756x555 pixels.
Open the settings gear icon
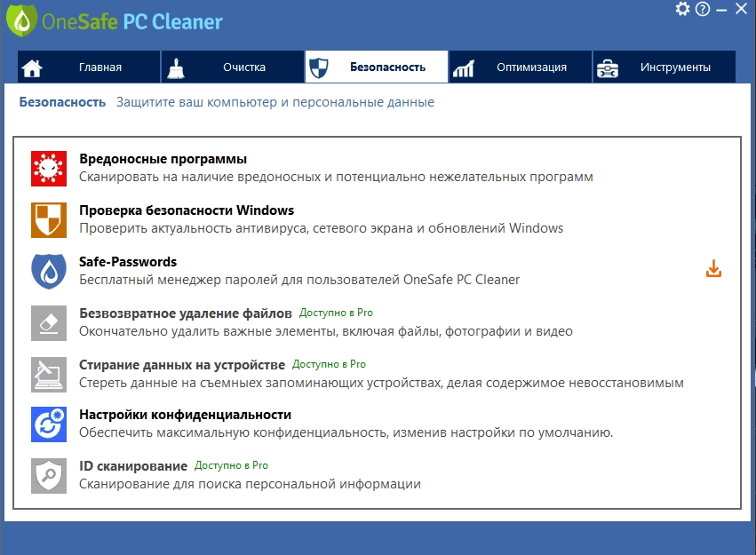click(x=682, y=9)
